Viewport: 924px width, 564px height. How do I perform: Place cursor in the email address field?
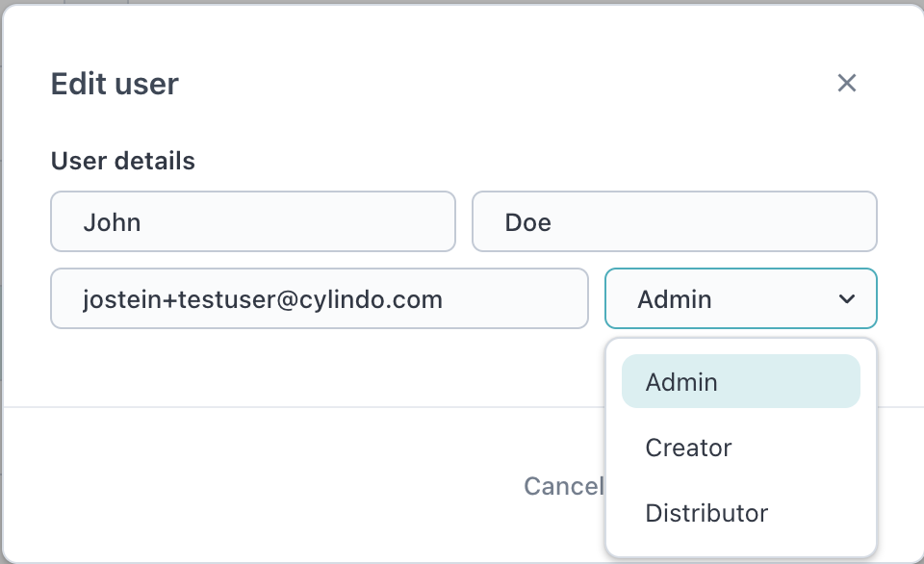click(319, 299)
